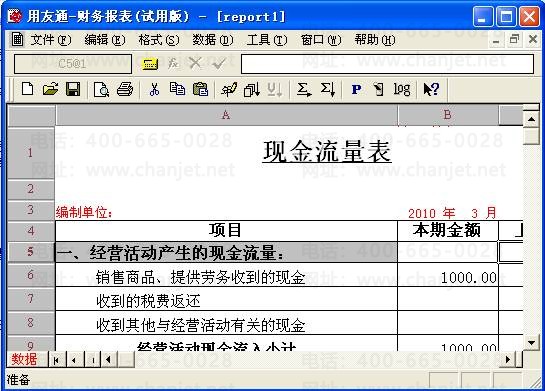
Task: Save the report with the floppy disk icon
Action: tap(73, 89)
